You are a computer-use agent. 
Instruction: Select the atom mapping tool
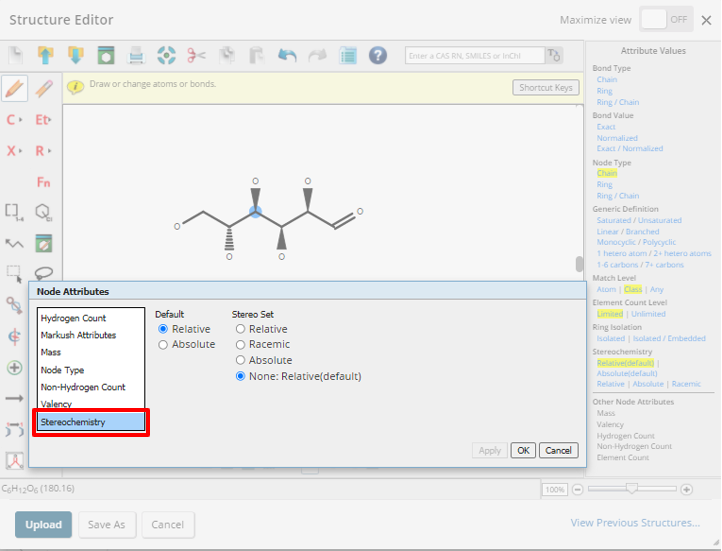[14, 429]
